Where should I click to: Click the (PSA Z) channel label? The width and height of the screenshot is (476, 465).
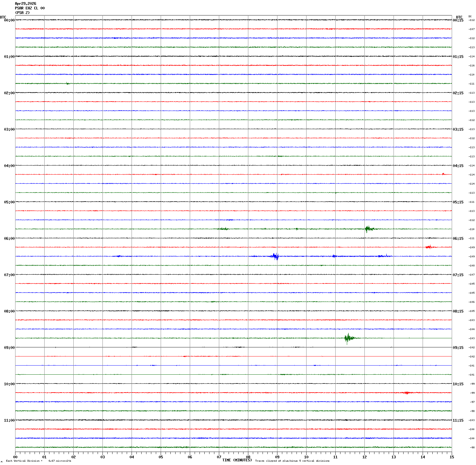point(22,13)
